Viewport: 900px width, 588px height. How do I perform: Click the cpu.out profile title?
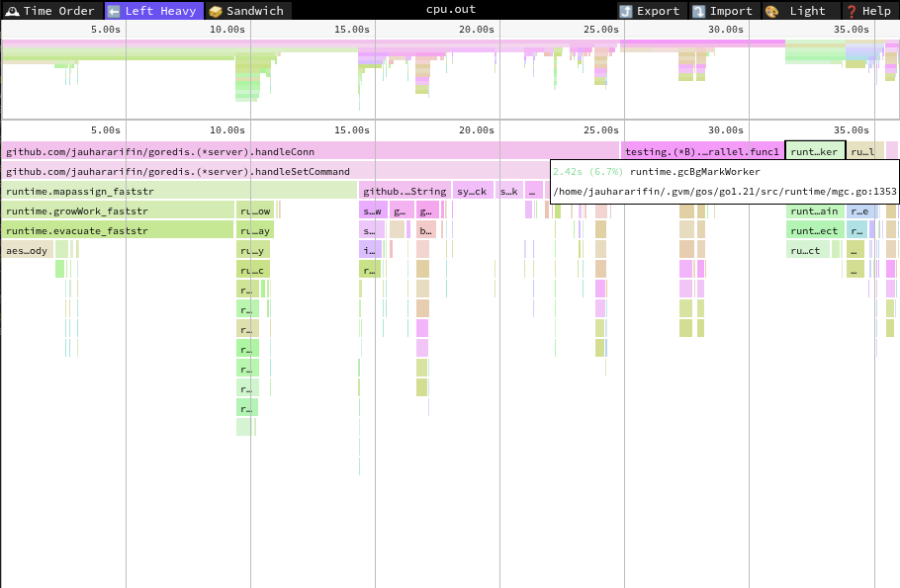[x=450, y=9]
